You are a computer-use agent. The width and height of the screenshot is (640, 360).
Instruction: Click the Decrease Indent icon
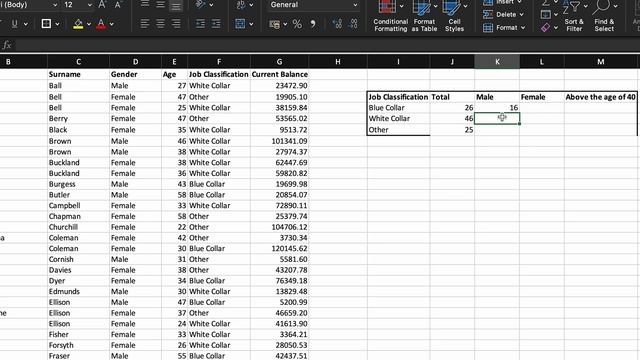coord(200,24)
